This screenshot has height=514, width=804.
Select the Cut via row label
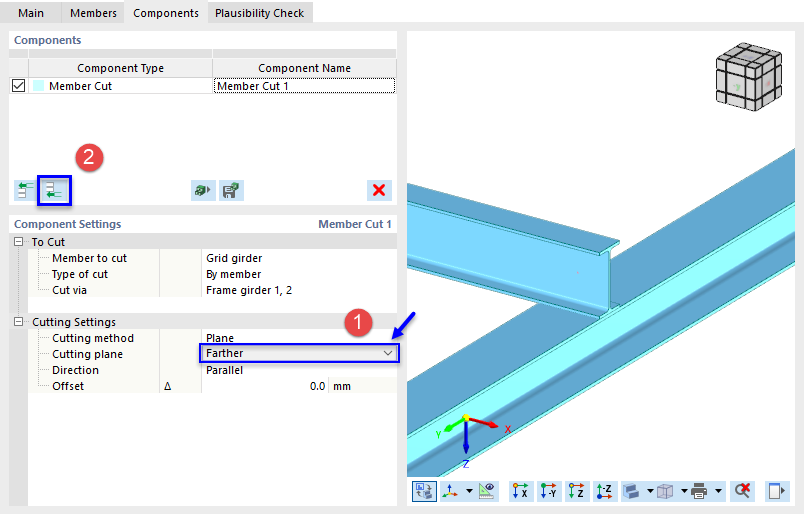69,290
